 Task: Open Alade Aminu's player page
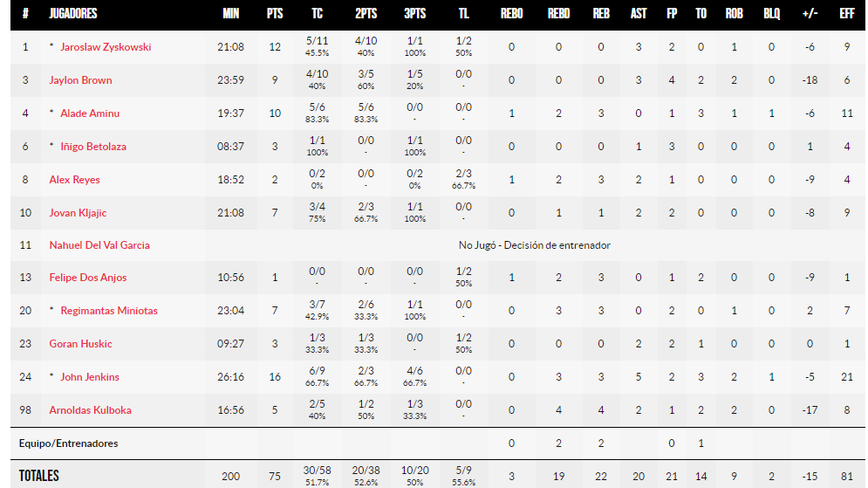tap(90, 113)
